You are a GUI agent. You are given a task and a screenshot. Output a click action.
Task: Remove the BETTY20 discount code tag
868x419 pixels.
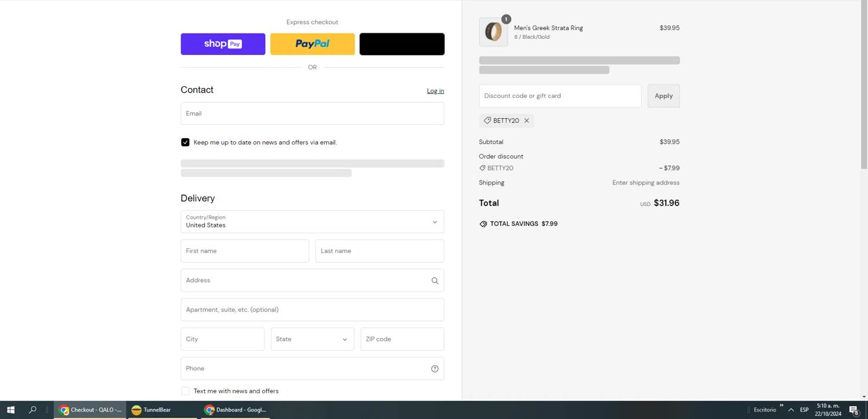click(527, 120)
